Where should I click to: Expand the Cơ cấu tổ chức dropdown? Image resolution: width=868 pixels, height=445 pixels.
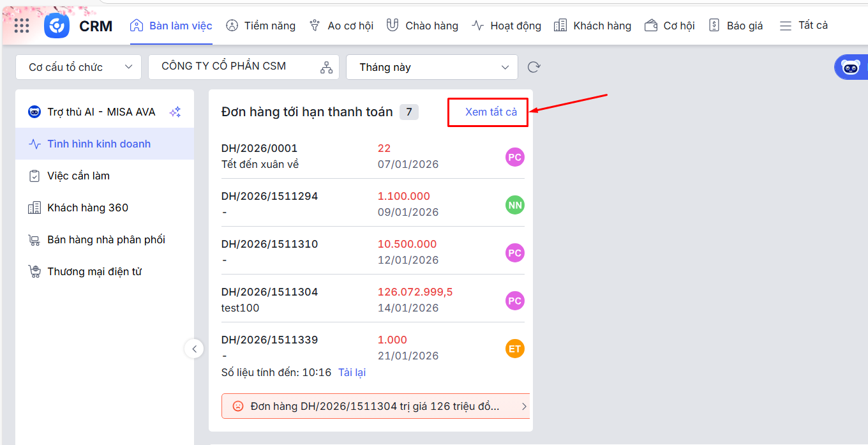(x=79, y=67)
